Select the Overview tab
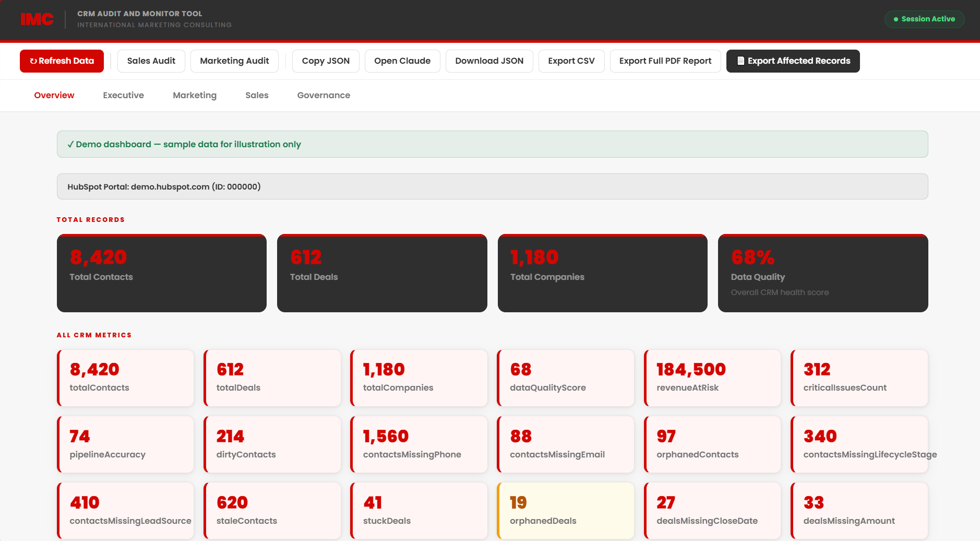 54,95
